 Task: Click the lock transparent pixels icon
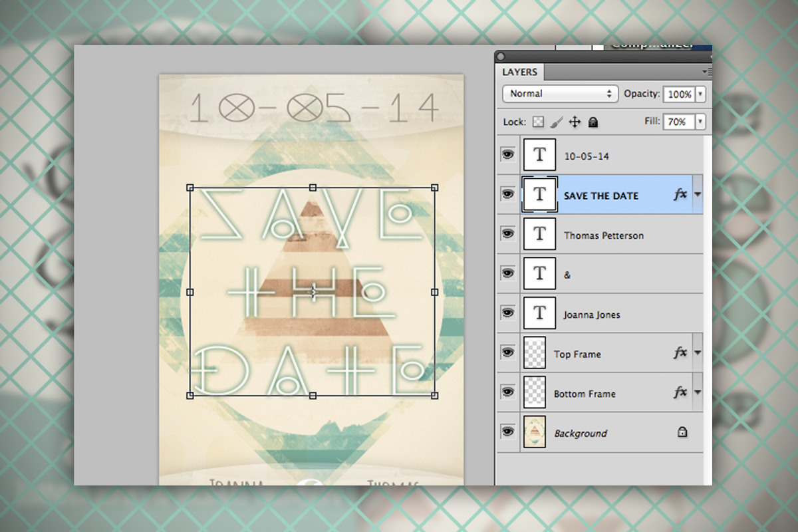click(x=539, y=122)
